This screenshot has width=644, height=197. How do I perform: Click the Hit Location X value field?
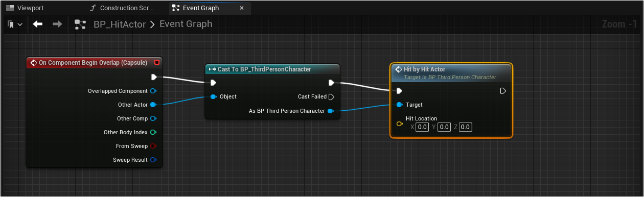coord(422,127)
